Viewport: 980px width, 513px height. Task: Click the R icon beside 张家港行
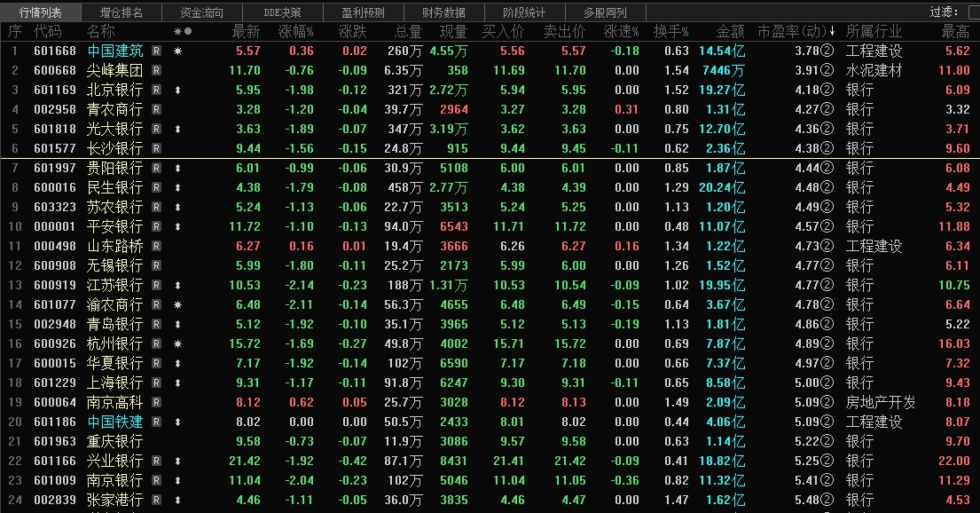(156, 500)
